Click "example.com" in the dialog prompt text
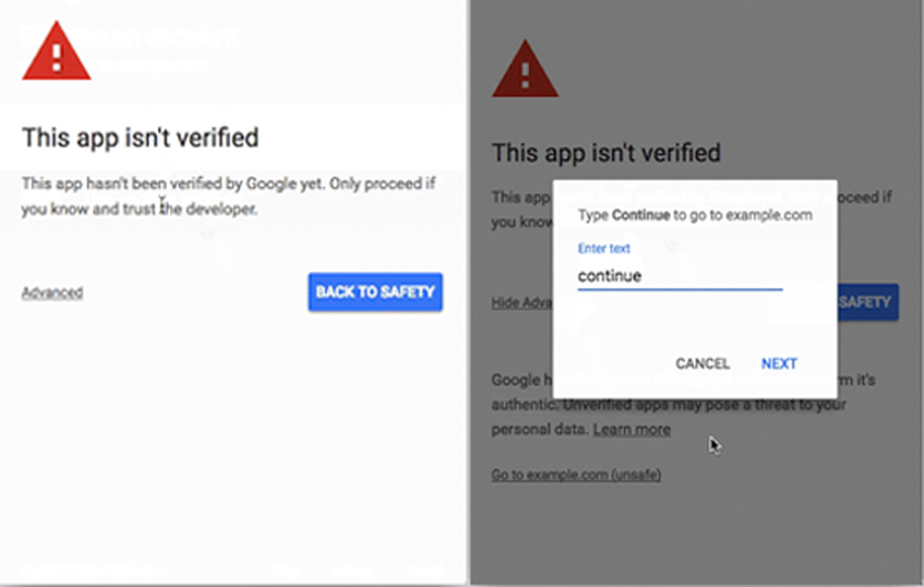 click(x=769, y=215)
